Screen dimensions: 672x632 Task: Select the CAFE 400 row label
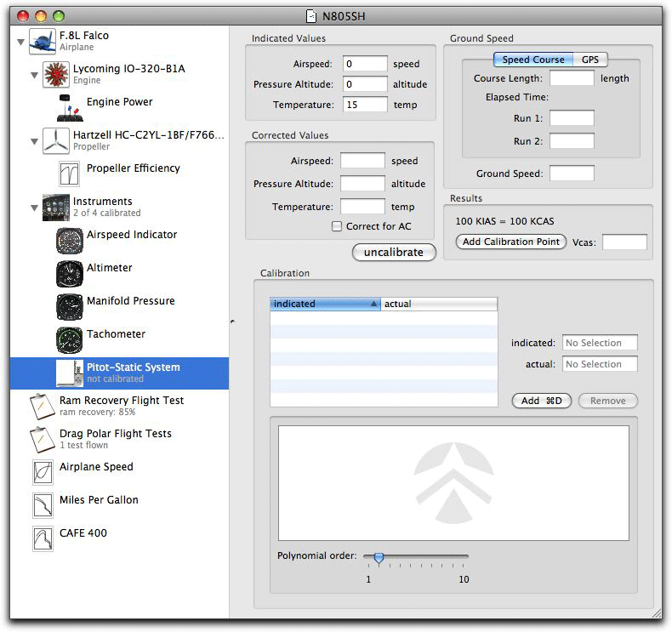click(83, 533)
